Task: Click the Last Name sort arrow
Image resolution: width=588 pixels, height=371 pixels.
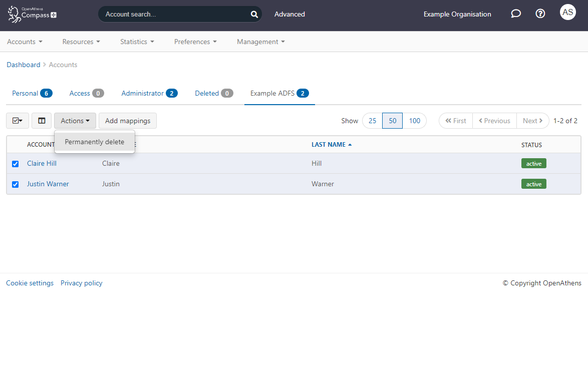Action: coord(349,144)
